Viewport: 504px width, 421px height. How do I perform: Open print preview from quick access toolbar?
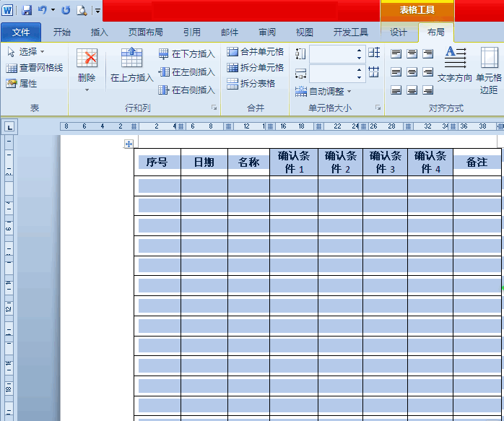(x=82, y=10)
